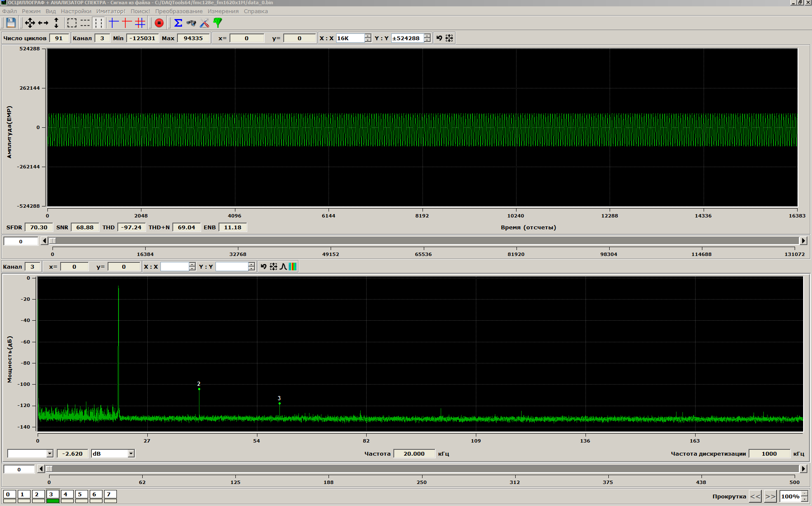The height and width of the screenshot is (506, 812).
Task: Select the horizontal stretch arrows tool
Action: 43,23
